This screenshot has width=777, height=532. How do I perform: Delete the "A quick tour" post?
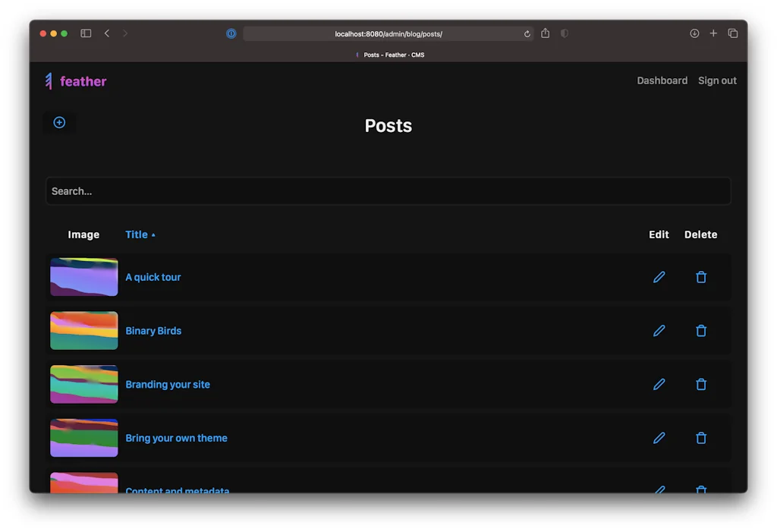[x=700, y=277]
